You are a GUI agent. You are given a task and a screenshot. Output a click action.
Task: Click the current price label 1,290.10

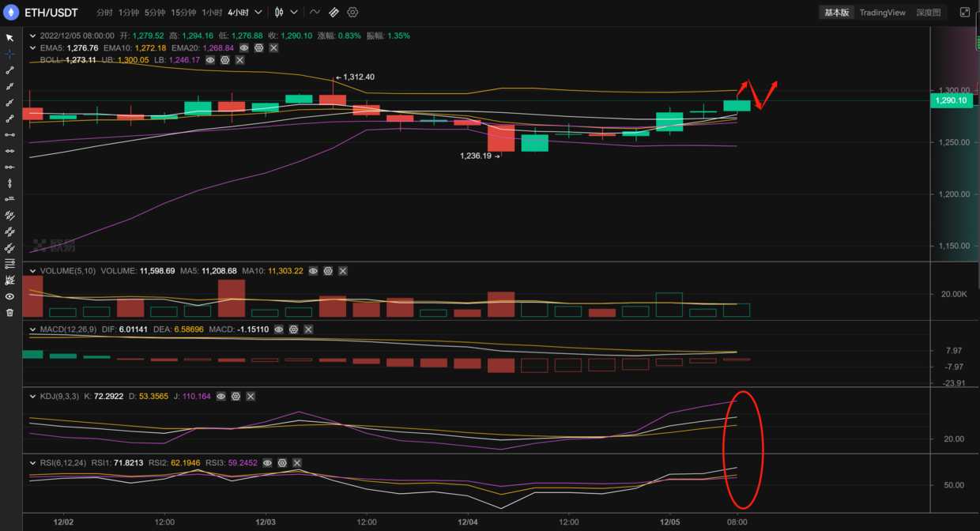(951, 100)
